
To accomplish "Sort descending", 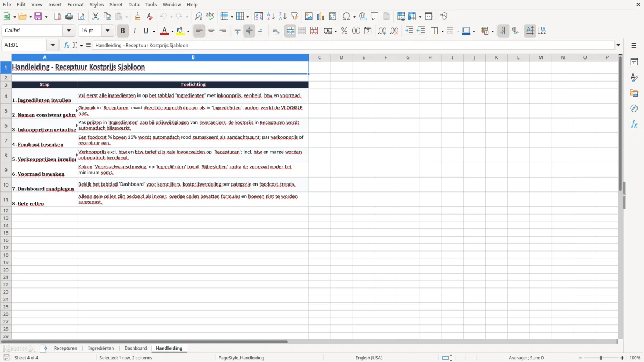I will pyautogui.click(x=283, y=17).
